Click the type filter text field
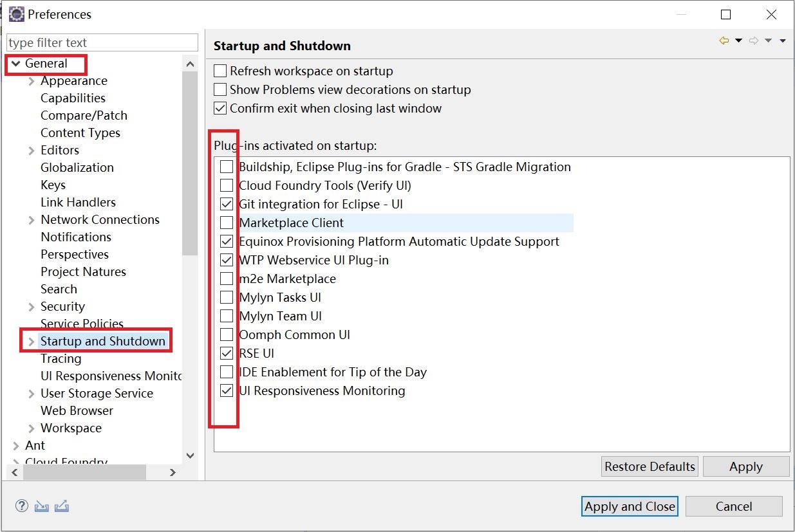Image resolution: width=795 pixels, height=532 pixels. click(x=102, y=43)
